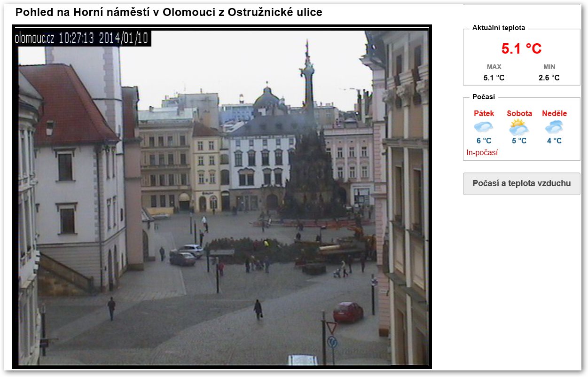The image size is (588, 377).
Task: Open the In-počasí link
Action: pos(482,152)
